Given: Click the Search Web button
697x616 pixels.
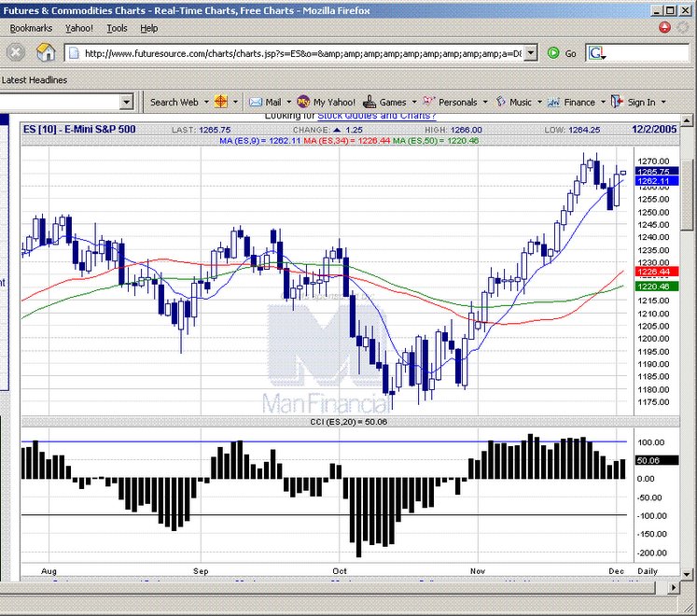Looking at the screenshot, I should pos(174,103).
